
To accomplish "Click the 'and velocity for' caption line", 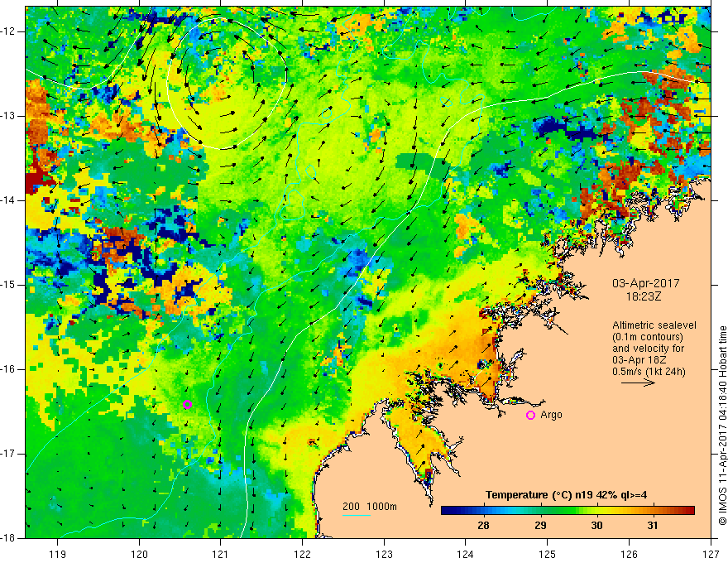I will 648,349.
